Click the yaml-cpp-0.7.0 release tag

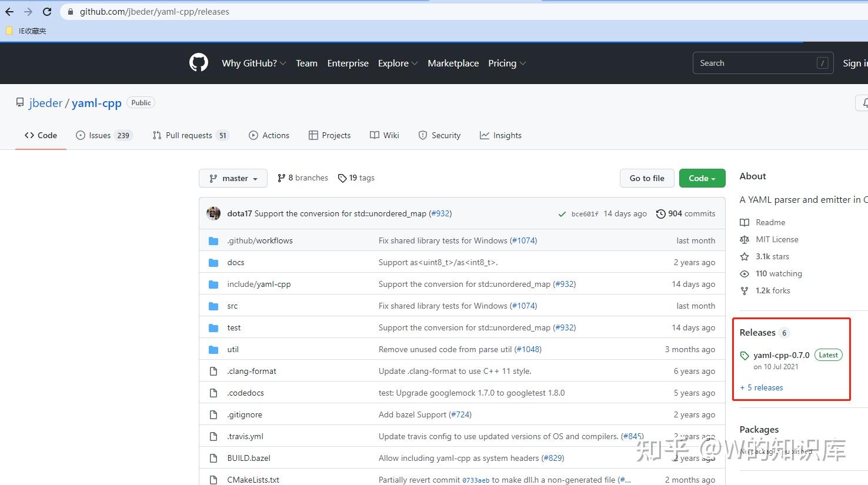[x=781, y=355]
